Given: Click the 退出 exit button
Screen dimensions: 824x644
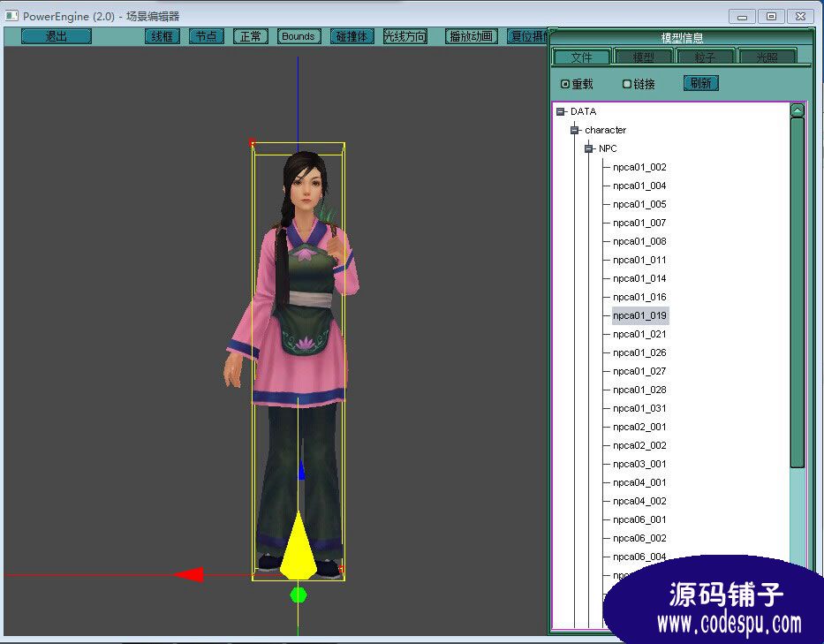Looking at the screenshot, I should tap(57, 36).
